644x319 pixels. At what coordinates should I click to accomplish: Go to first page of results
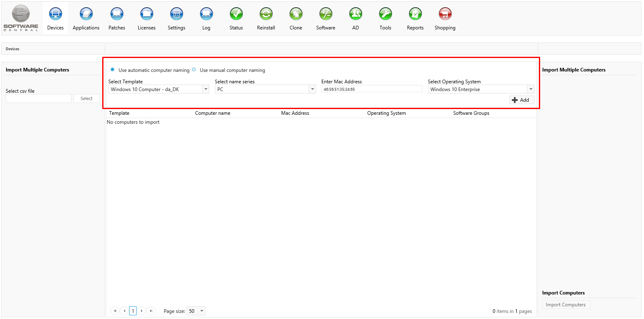click(x=115, y=311)
